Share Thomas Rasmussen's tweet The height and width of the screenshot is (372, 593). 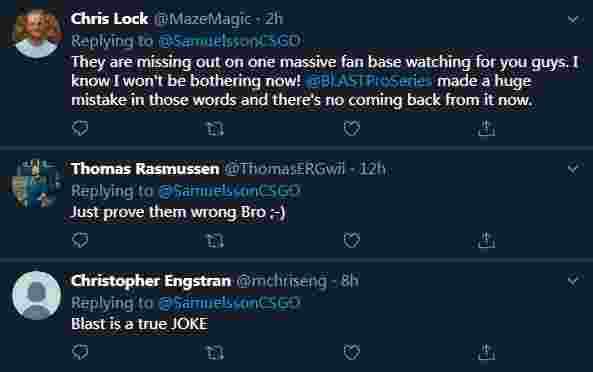486,240
